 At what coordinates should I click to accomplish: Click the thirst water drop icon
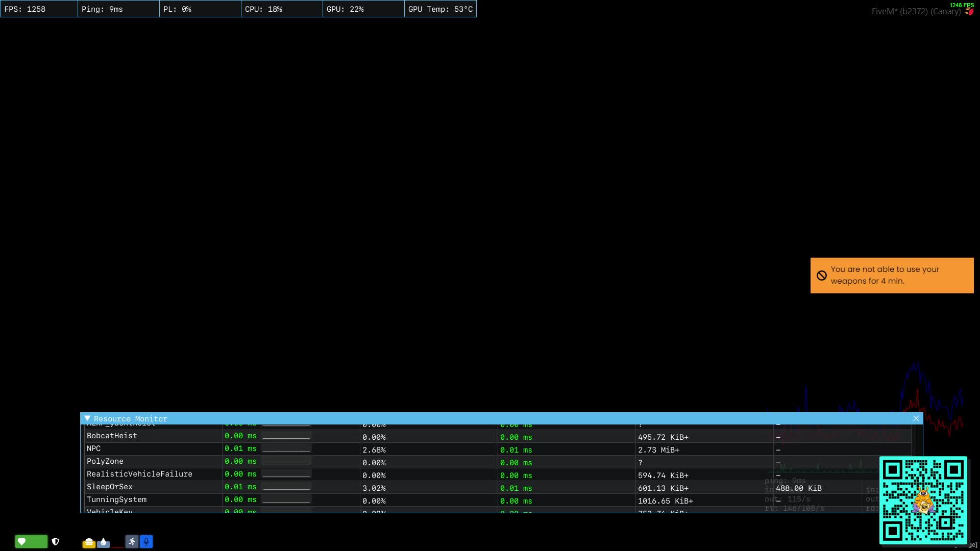pos(104,542)
